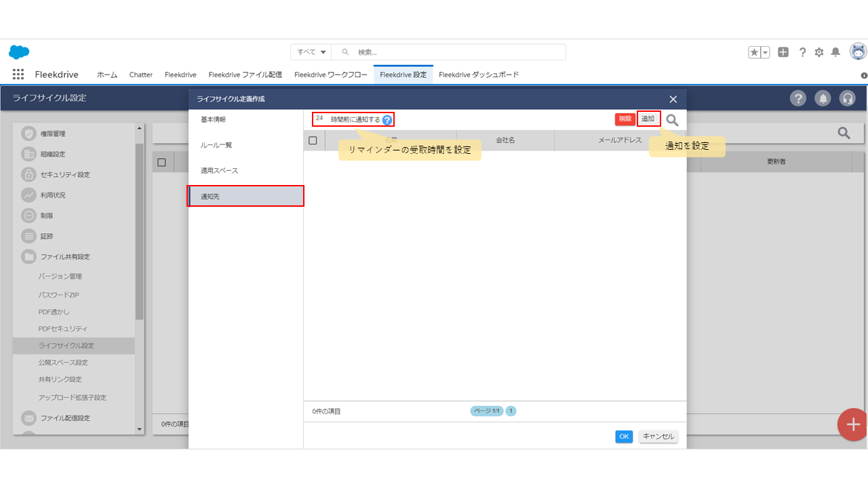Click the headset support icon

[x=847, y=98]
